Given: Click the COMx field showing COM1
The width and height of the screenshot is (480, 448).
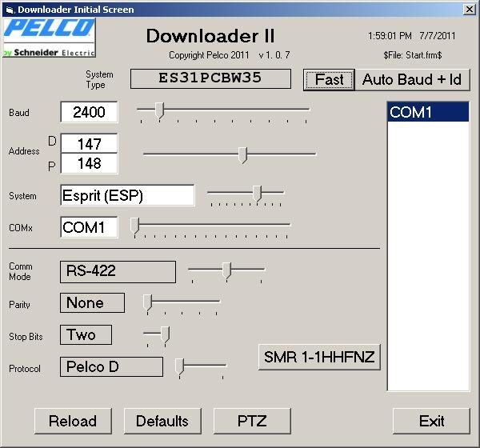Looking at the screenshot, I should [x=89, y=227].
